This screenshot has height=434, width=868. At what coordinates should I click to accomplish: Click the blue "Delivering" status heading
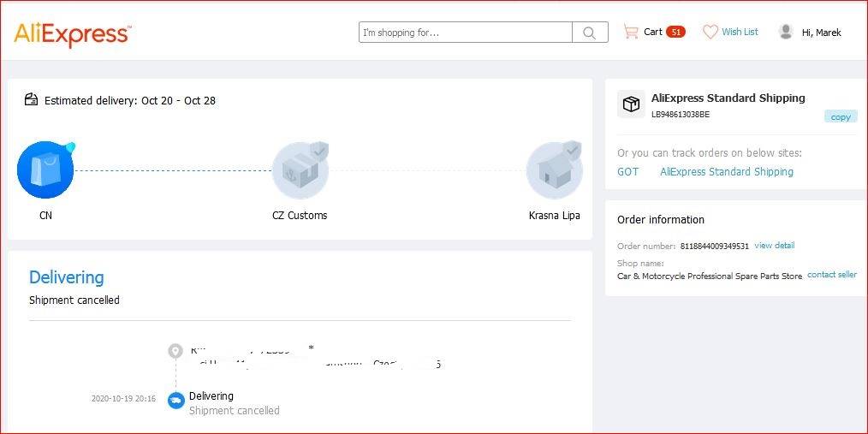[x=67, y=276]
